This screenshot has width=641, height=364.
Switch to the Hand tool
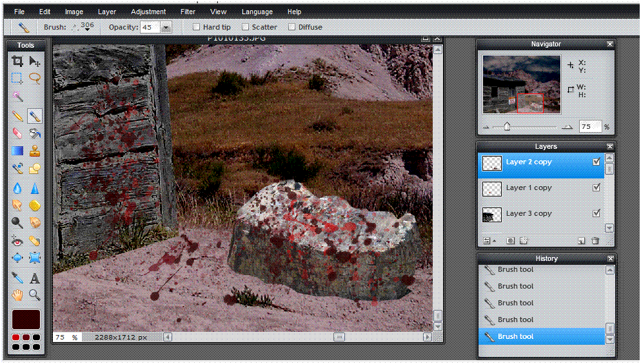pos(17,296)
